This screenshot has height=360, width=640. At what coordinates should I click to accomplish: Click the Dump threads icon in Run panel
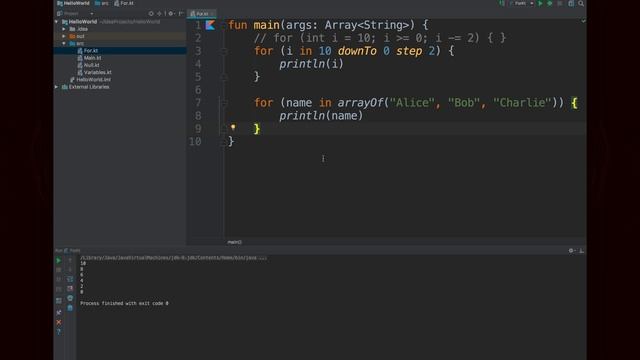(58, 289)
